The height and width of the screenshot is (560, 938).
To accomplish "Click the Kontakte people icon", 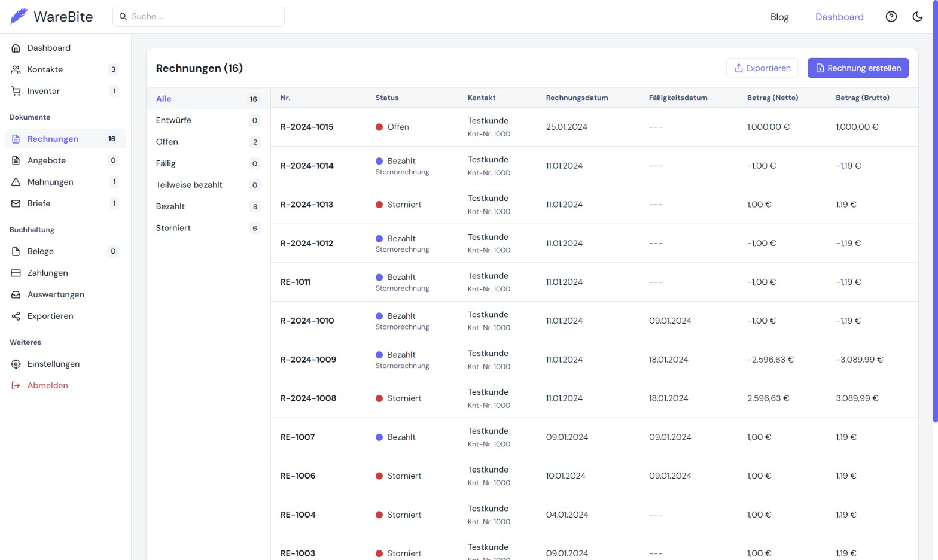I will (x=16, y=69).
